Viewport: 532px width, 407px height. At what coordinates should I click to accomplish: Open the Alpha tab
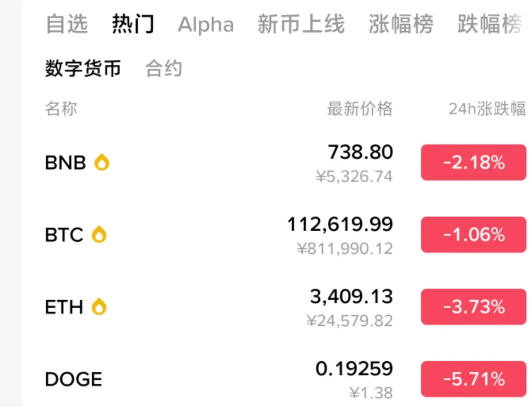point(206,25)
